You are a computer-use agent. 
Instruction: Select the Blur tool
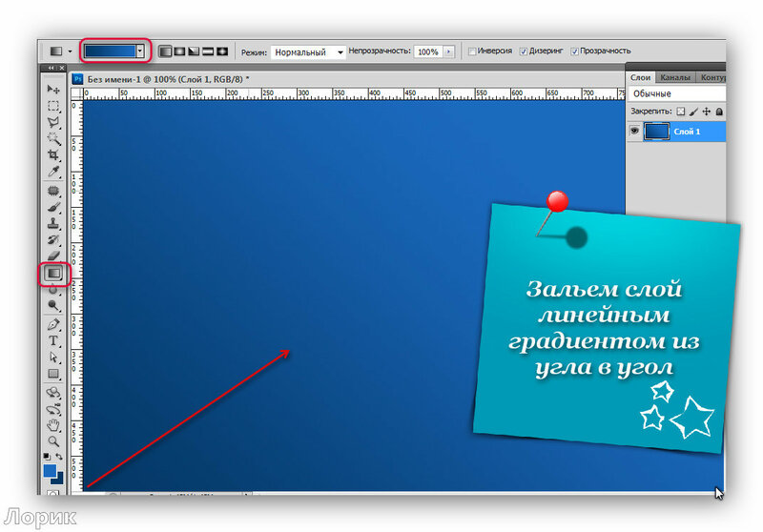[53, 290]
